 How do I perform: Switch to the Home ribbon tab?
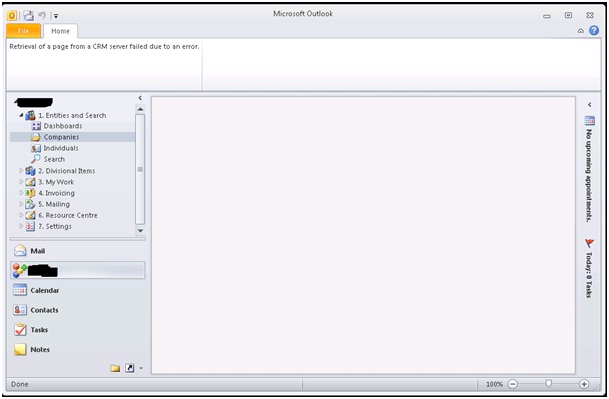[60, 31]
